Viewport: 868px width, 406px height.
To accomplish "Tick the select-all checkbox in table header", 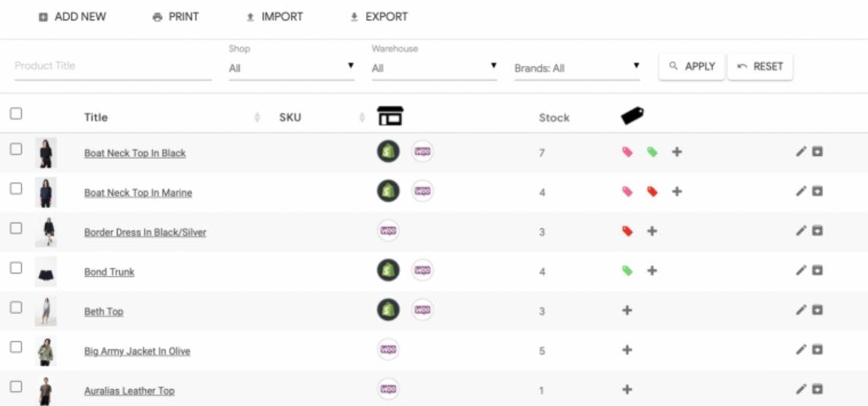I will click(x=16, y=114).
